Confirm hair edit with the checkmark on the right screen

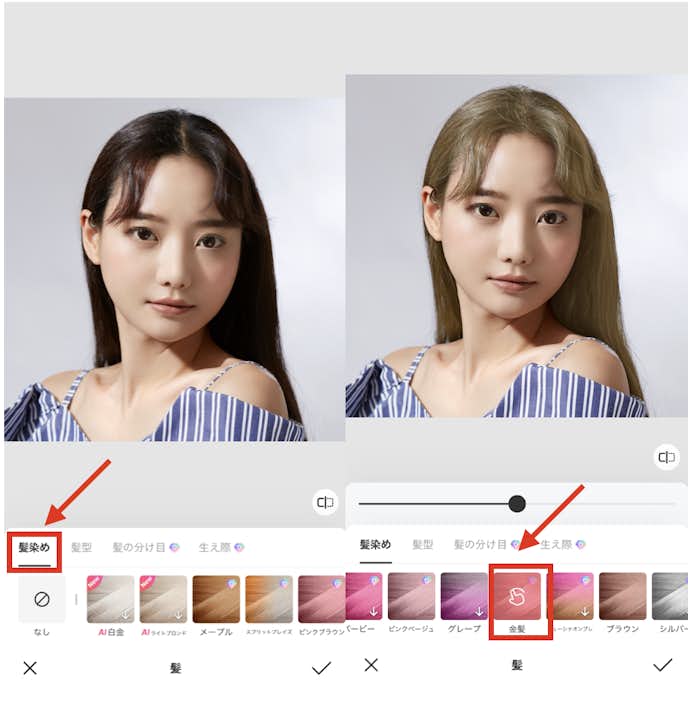pyautogui.click(x=662, y=664)
